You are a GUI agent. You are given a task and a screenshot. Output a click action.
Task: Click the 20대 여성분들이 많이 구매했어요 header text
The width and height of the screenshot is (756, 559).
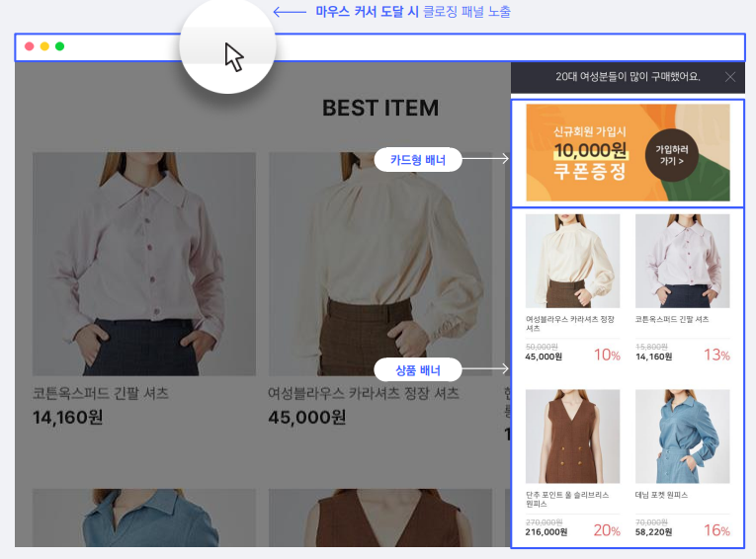[x=628, y=77]
